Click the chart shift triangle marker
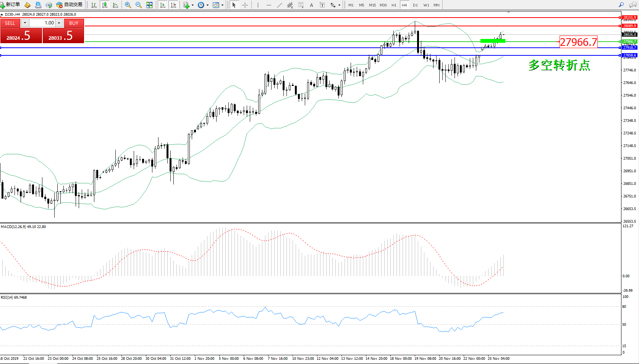Image resolution: width=639 pixels, height=364 pixels. pos(508,13)
